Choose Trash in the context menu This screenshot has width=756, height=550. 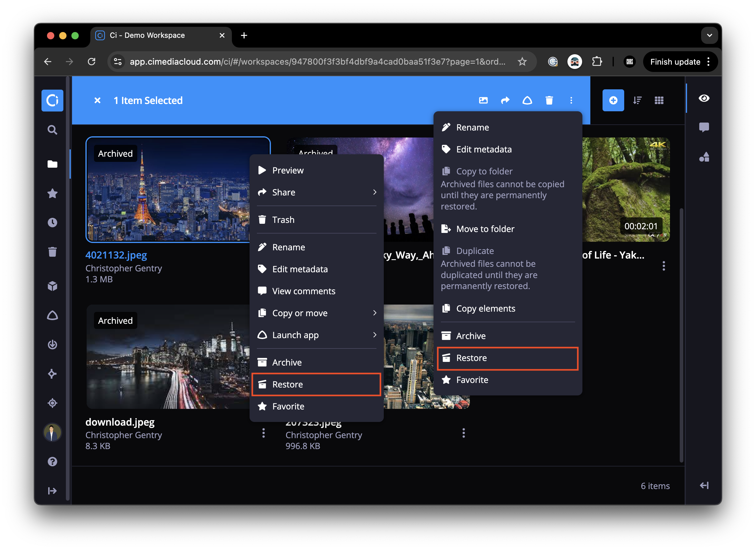(x=317, y=220)
